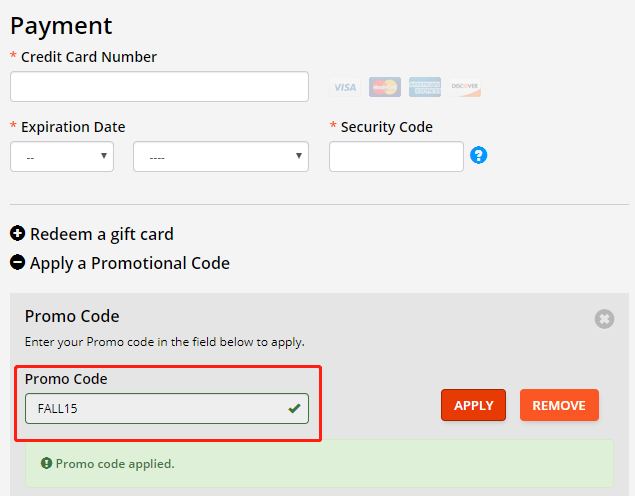The image size is (635, 496).
Task: Close the Promo Code panel
Action: coord(604,319)
